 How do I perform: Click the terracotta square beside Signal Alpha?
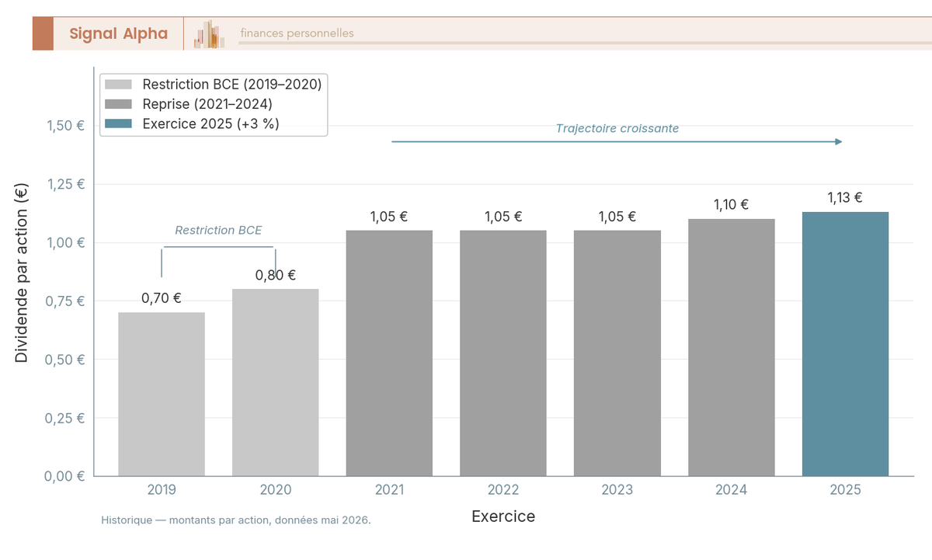click(43, 33)
